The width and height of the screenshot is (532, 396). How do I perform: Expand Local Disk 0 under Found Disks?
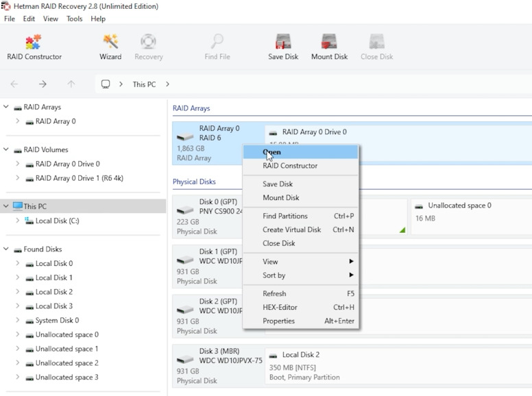tap(17, 263)
